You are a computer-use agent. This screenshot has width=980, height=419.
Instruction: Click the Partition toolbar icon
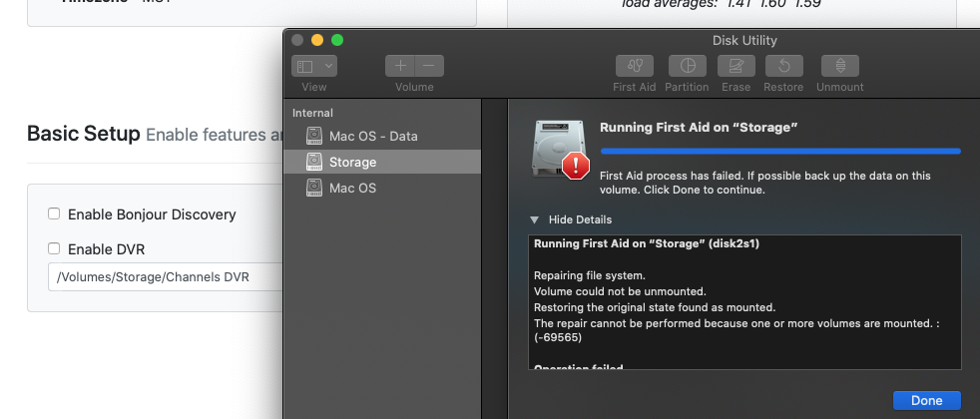point(687,66)
